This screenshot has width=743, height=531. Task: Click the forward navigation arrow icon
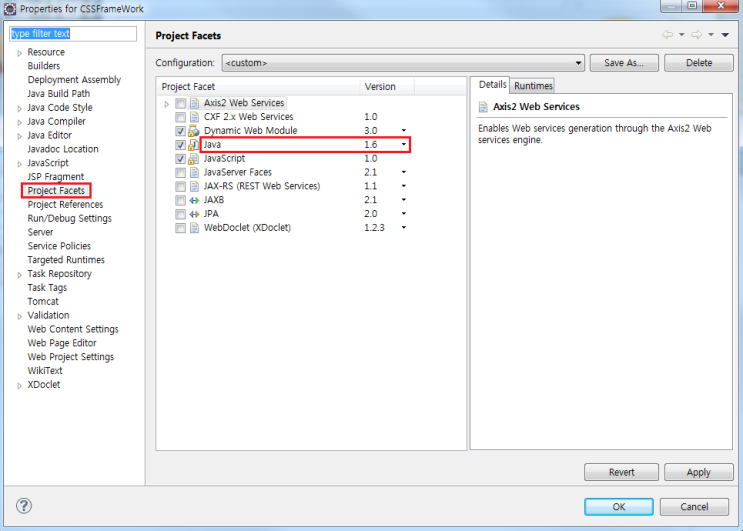[696, 35]
